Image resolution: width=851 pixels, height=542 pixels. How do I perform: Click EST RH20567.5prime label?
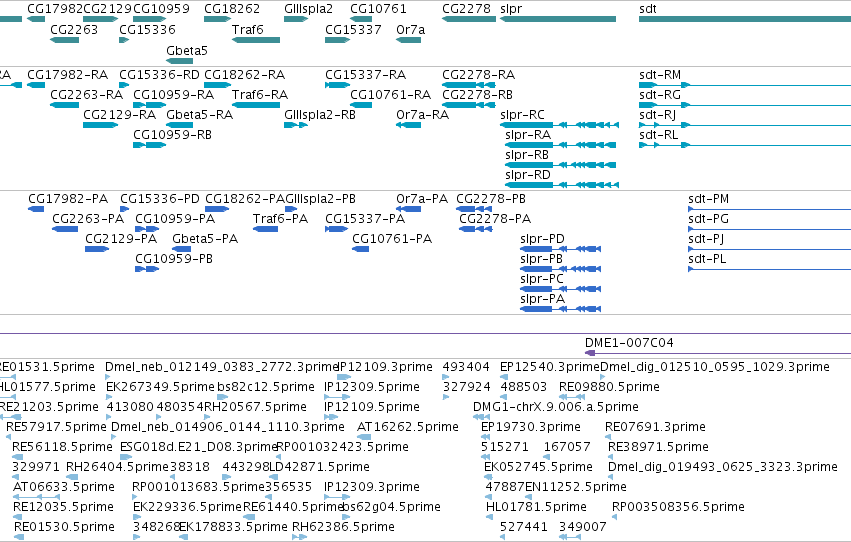click(255, 407)
